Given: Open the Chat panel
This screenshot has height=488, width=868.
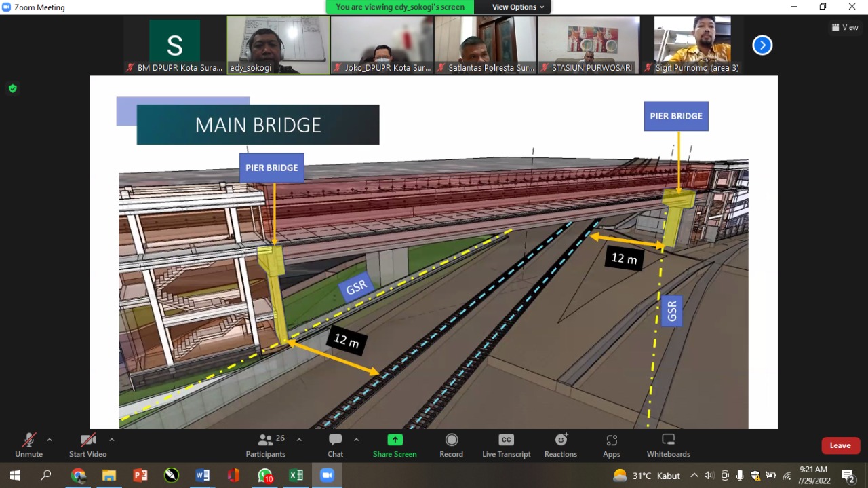Looking at the screenshot, I should pos(335,445).
